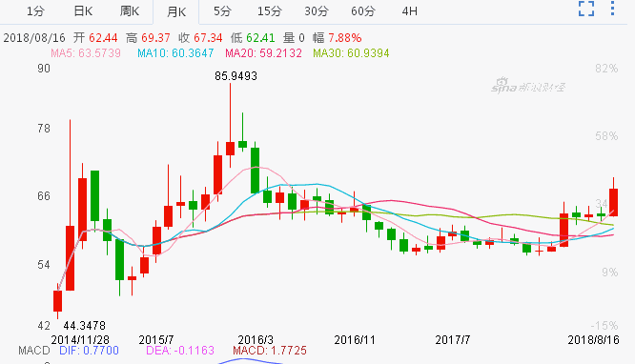This screenshot has width=635, height=364.
Task: Click the 58% right axis label
Action: coord(606,136)
